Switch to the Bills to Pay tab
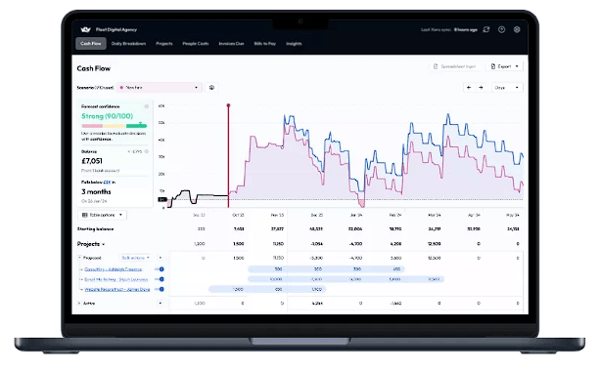This screenshot has width=600, height=369. 265,44
